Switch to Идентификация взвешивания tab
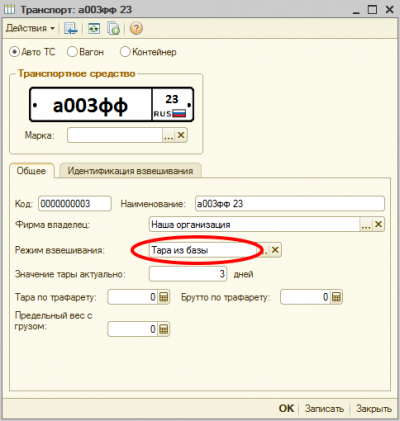This screenshot has height=421, width=400. 130,171
